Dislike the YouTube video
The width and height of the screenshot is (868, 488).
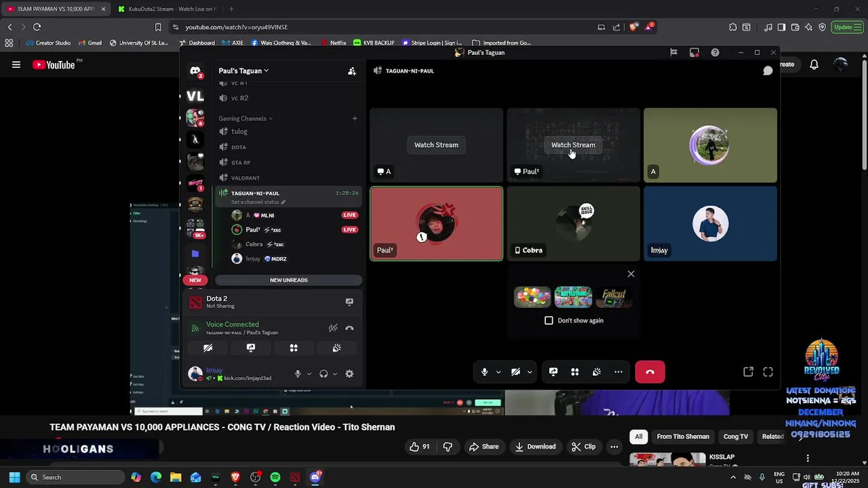pos(448,447)
